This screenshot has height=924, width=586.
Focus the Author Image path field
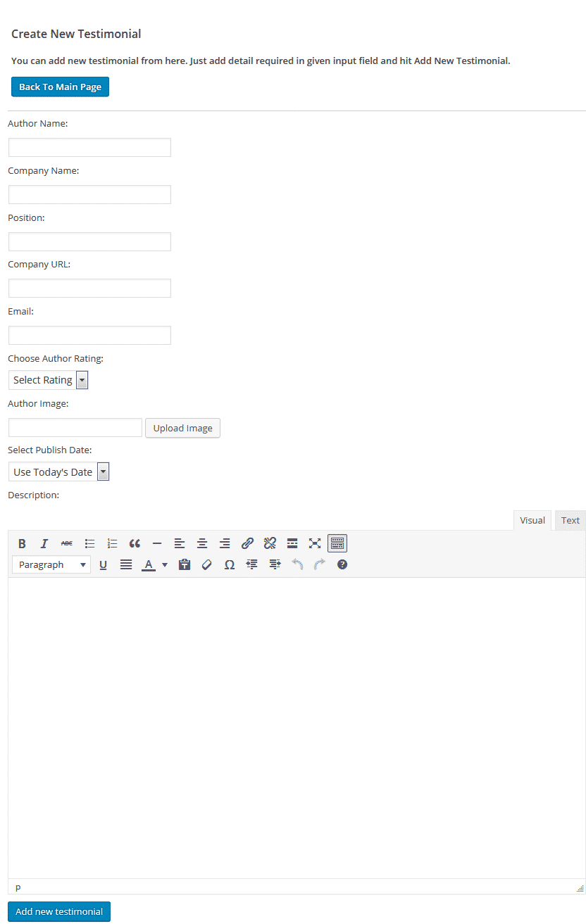pyautogui.click(x=75, y=427)
